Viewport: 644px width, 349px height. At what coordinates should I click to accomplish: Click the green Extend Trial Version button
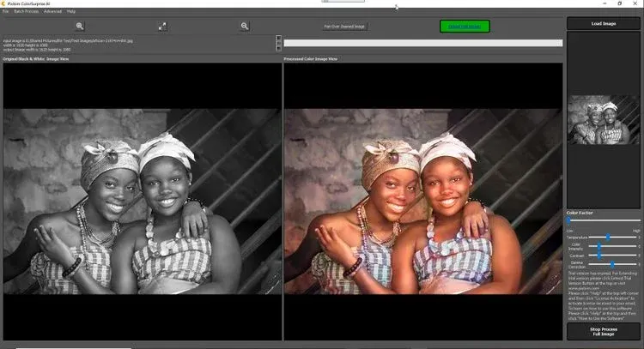pos(465,27)
